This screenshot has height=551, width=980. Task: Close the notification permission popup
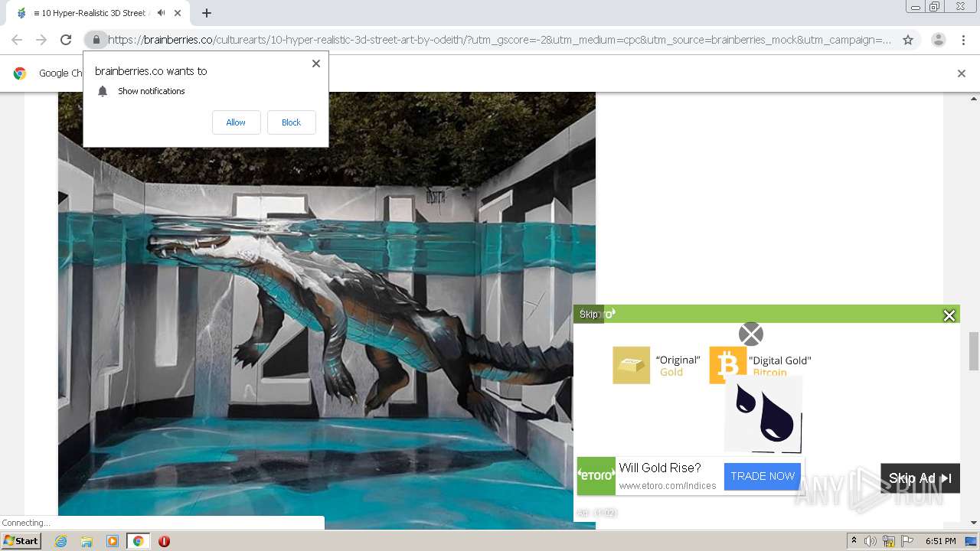coord(315,64)
